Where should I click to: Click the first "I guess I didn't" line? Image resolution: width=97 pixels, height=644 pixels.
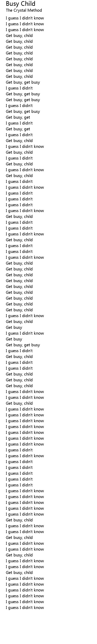[x=19, y=88]
